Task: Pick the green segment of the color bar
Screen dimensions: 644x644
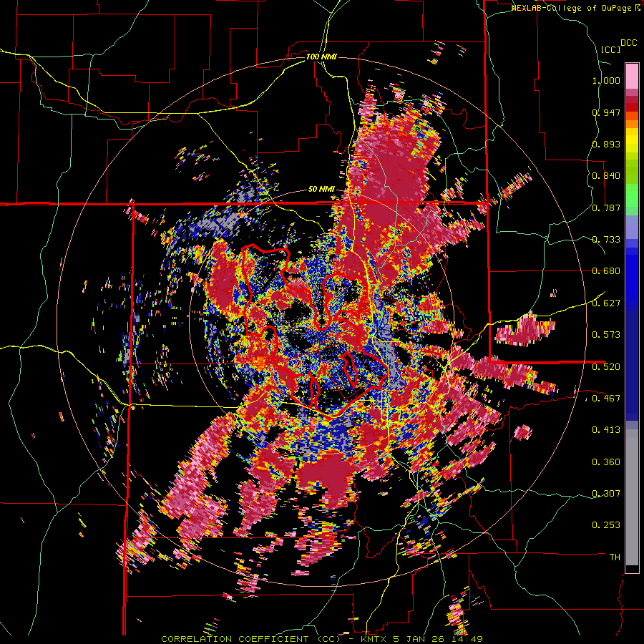Action: (632, 195)
